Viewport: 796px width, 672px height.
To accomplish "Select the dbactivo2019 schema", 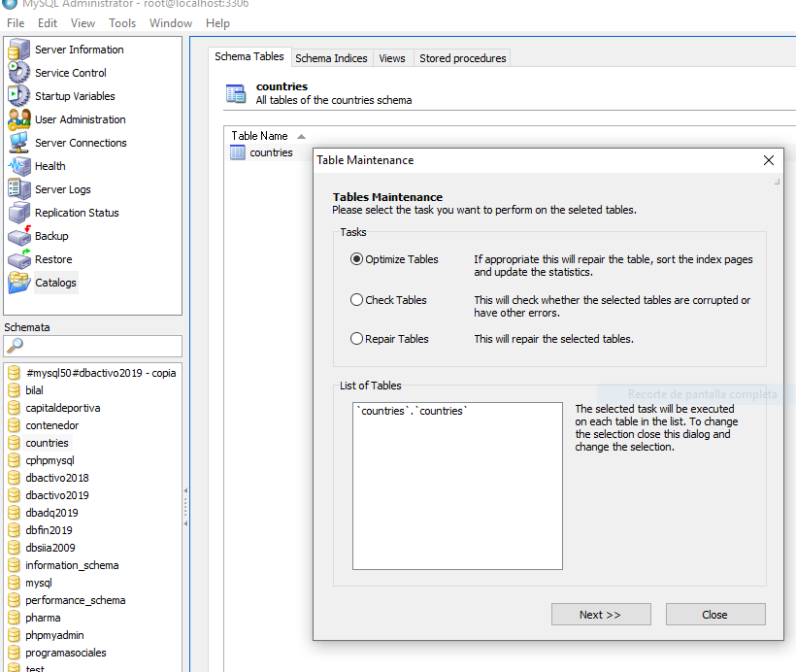I will [x=57, y=495].
